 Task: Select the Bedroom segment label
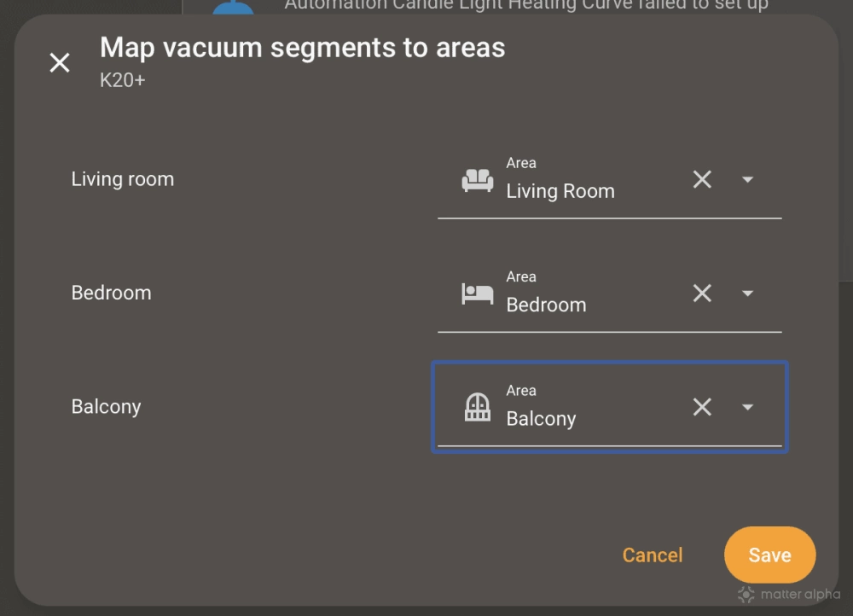[x=111, y=292]
